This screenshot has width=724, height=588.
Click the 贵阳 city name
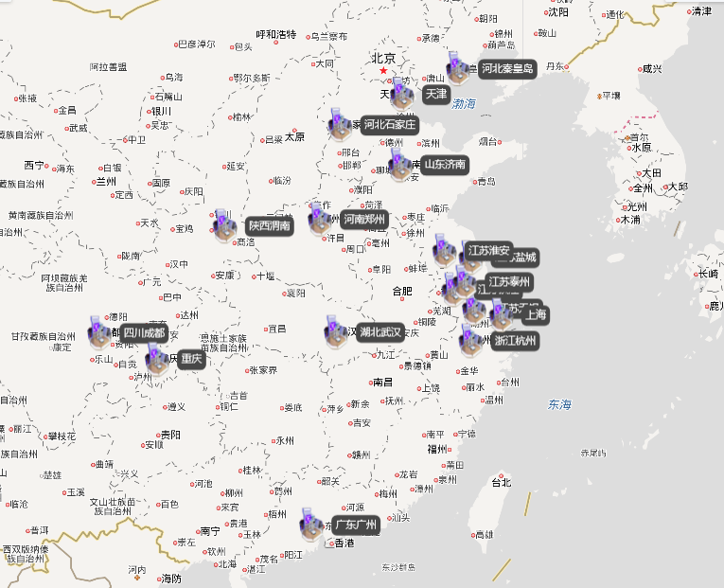pos(170,435)
